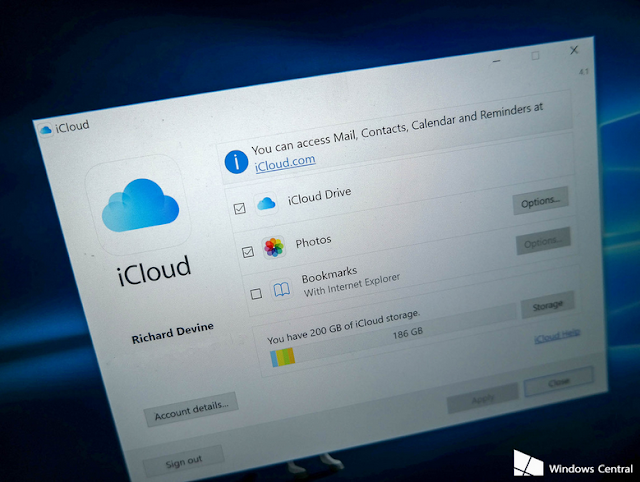Viewport: 640px width, 482px height.
Task: Click the 'With Internet Explorer' subtitle
Action: point(352,284)
